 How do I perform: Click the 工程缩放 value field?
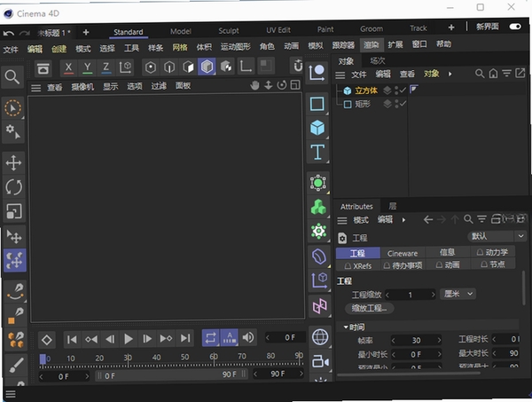[411, 295]
